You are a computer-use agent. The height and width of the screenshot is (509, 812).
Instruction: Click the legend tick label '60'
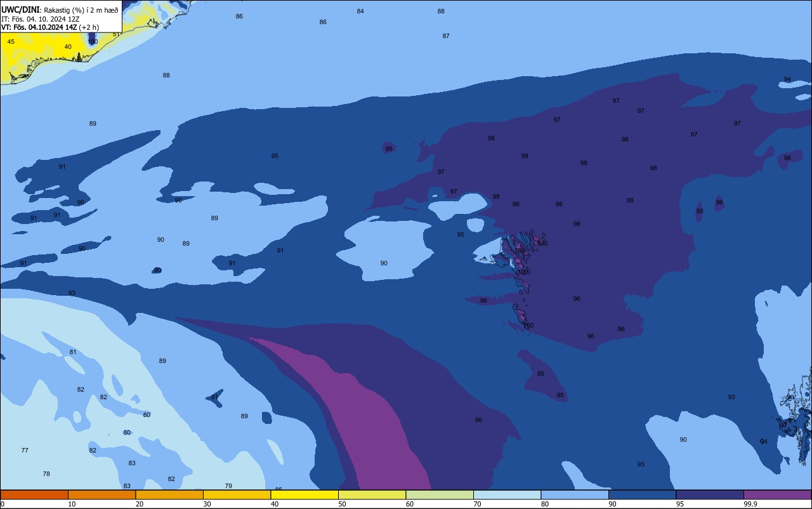coord(410,504)
